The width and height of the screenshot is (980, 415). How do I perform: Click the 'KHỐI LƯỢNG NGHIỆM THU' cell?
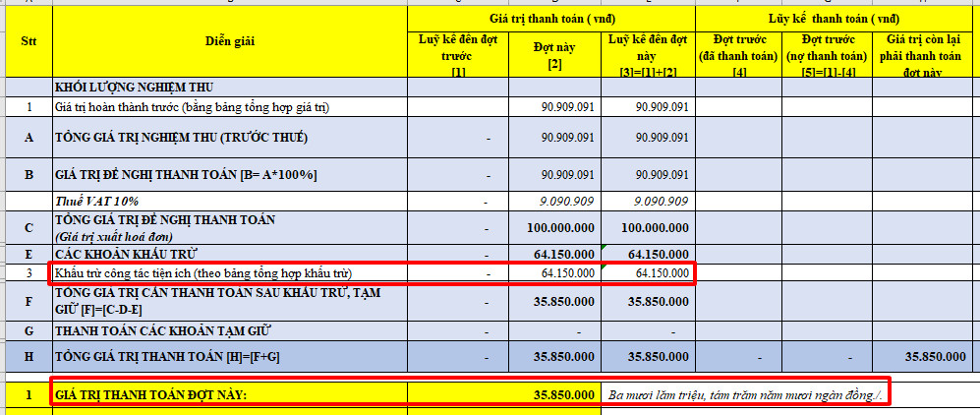(x=230, y=88)
